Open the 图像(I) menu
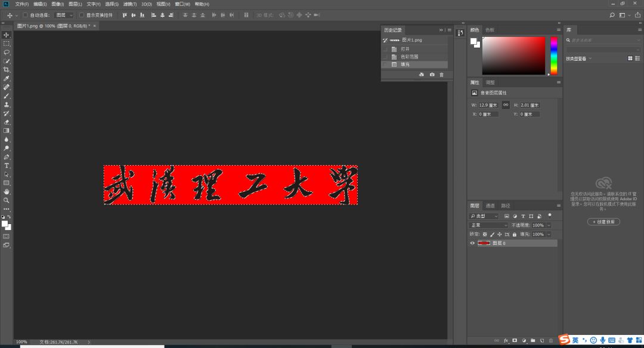This screenshot has width=644, height=348. (57, 4)
